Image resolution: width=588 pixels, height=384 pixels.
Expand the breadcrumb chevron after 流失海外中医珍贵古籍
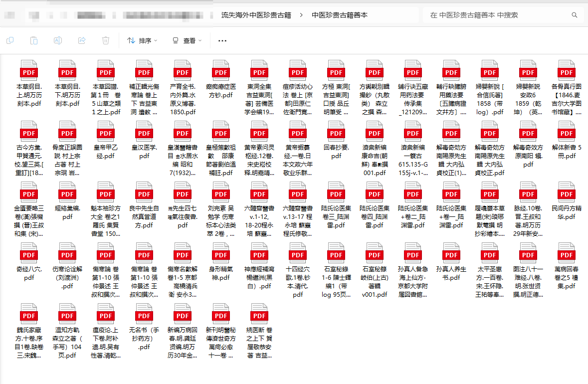(x=302, y=15)
